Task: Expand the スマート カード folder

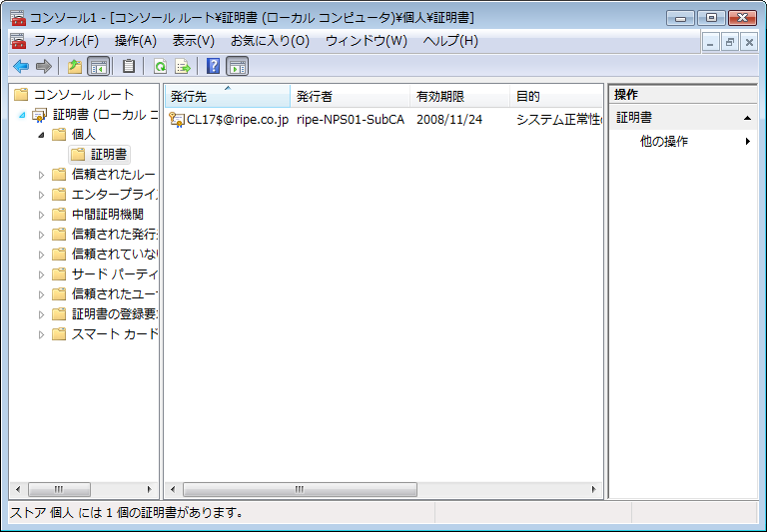Action: [x=42, y=334]
